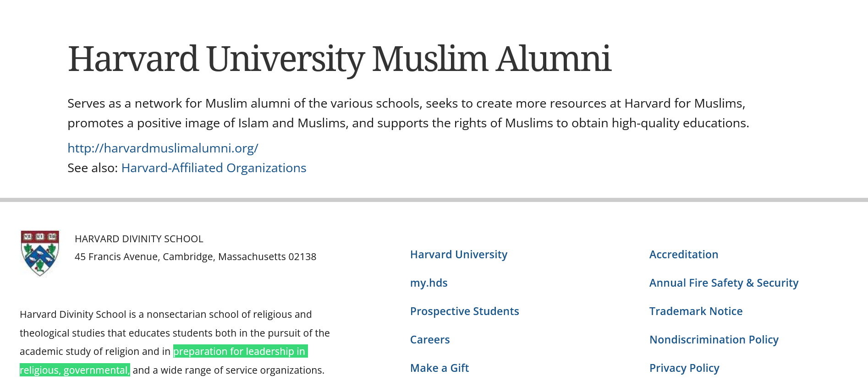Click the HARVARD DIVINITY SCHOOL footer title
The height and width of the screenshot is (381, 868).
pyautogui.click(x=139, y=239)
